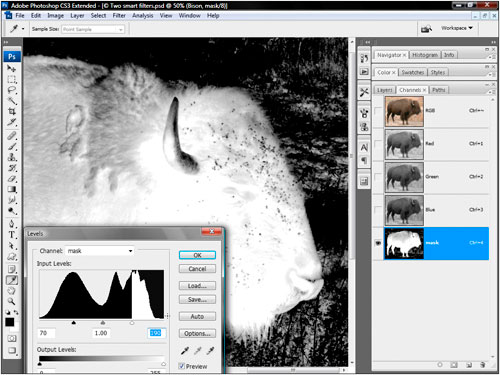Open the History panel dock icon

(x=364, y=58)
